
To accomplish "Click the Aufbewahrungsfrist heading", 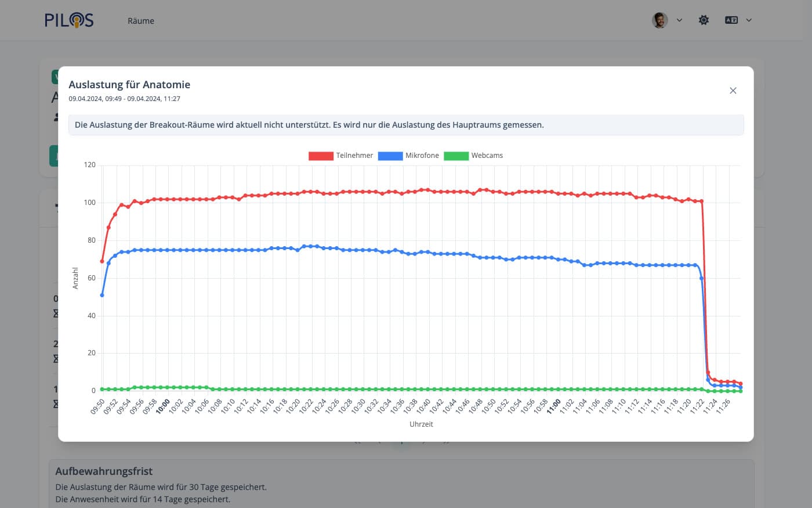I will point(104,471).
